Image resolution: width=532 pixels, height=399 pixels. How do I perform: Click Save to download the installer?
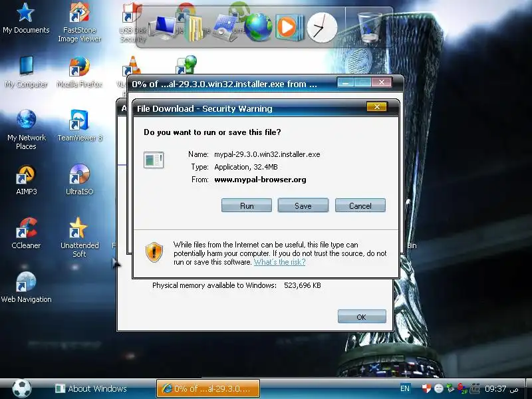pos(303,205)
